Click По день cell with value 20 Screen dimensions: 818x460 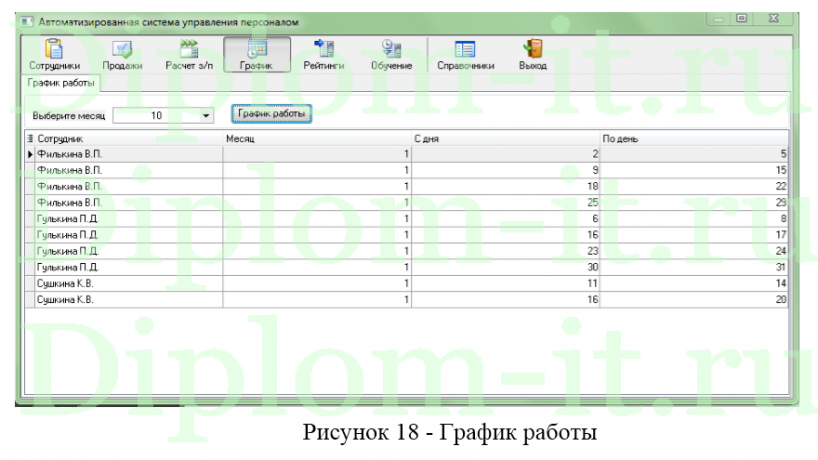(694, 299)
